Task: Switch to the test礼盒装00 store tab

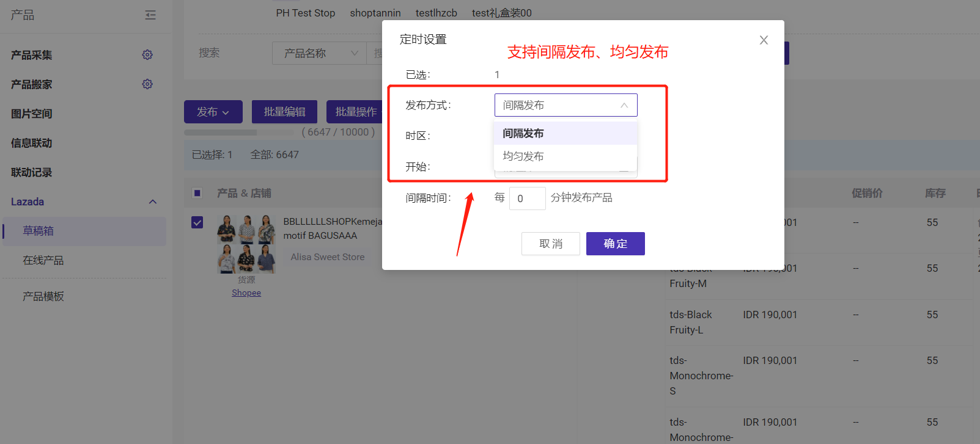Action: click(502, 13)
